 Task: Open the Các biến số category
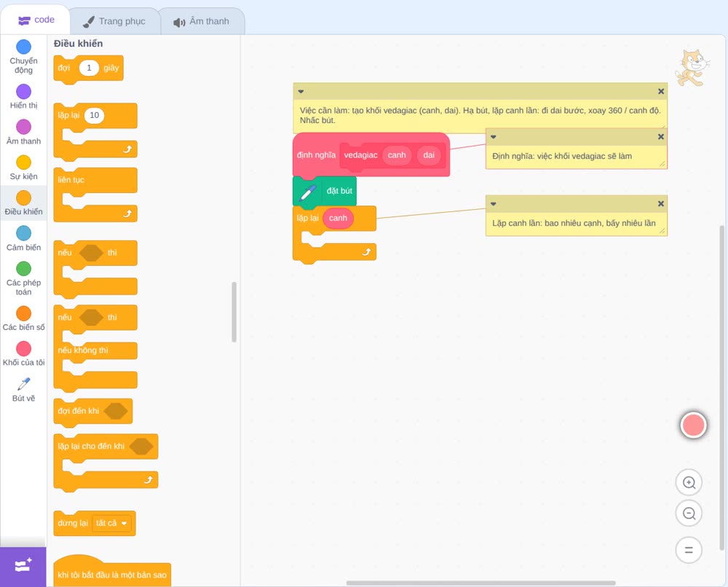24,318
